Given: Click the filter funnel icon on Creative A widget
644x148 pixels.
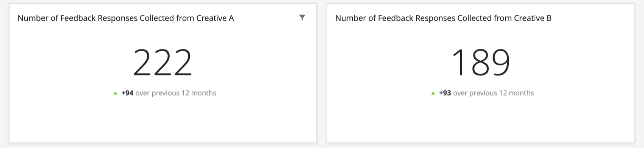Looking at the screenshot, I should tap(302, 17).
